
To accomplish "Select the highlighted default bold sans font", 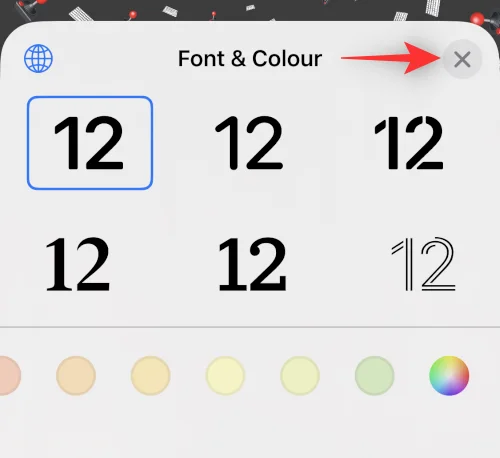I will click(x=90, y=143).
